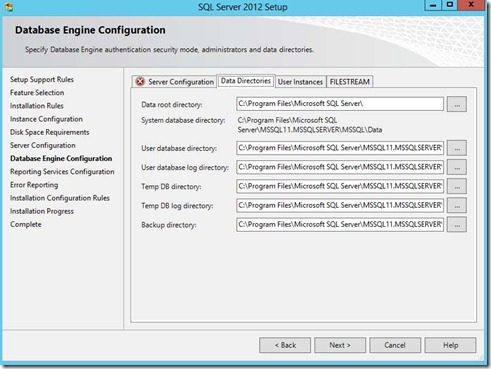Click the Temp DB directory field

[x=340, y=186]
